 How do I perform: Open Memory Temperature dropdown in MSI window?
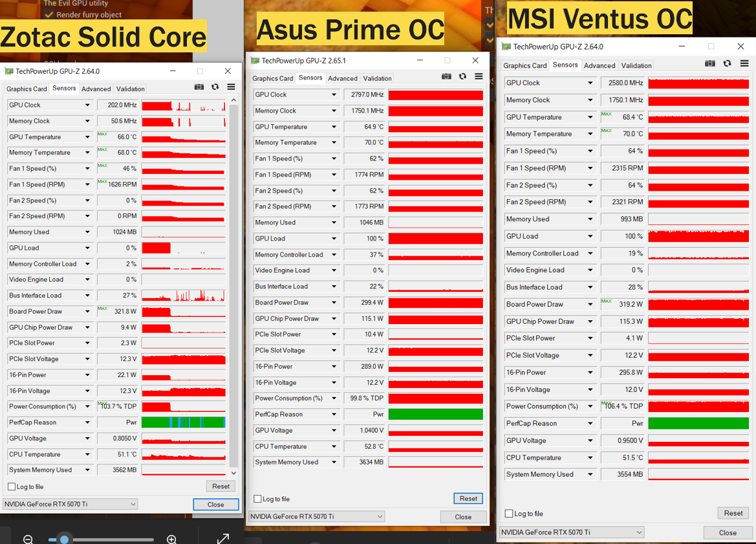click(590, 134)
